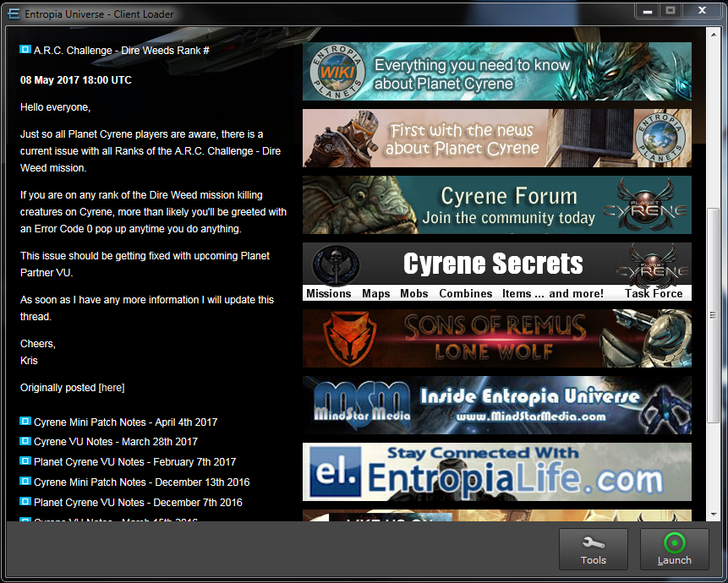
Task: Click news icon beside A.R.C. Challenge title
Action: tap(25, 49)
